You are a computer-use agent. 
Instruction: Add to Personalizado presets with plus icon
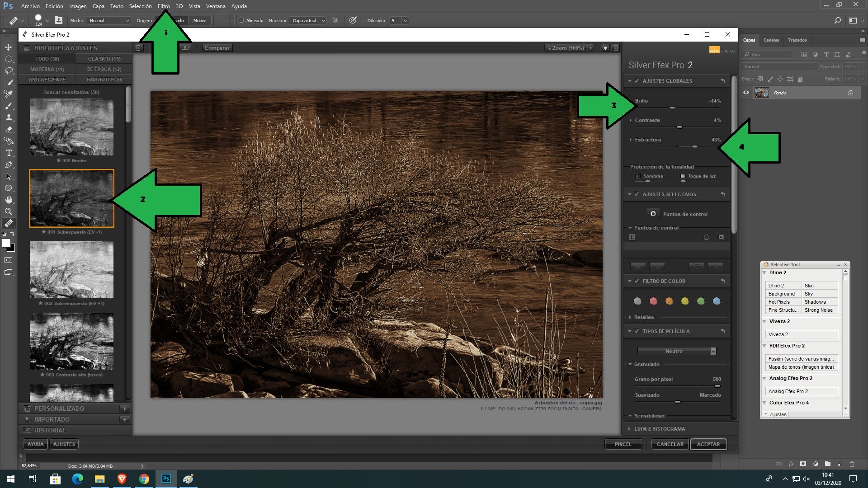(x=125, y=408)
